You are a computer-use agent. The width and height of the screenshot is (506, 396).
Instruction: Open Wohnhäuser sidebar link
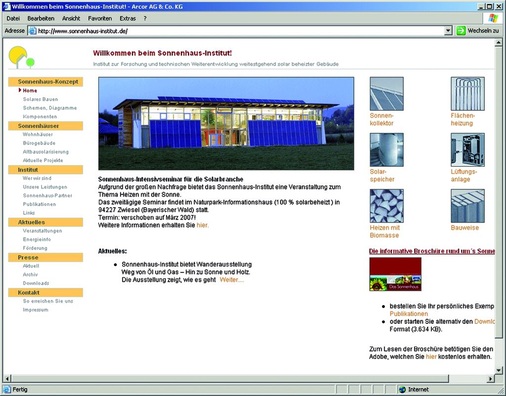38,134
